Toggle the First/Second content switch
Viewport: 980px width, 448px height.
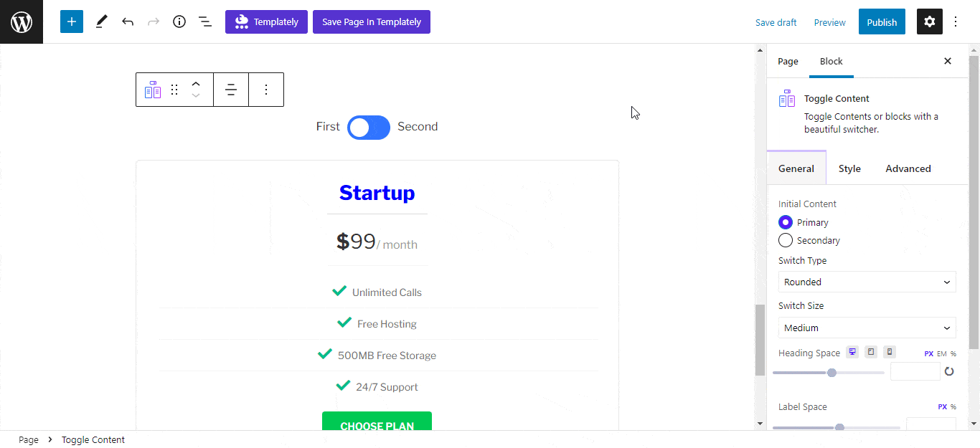pos(369,128)
